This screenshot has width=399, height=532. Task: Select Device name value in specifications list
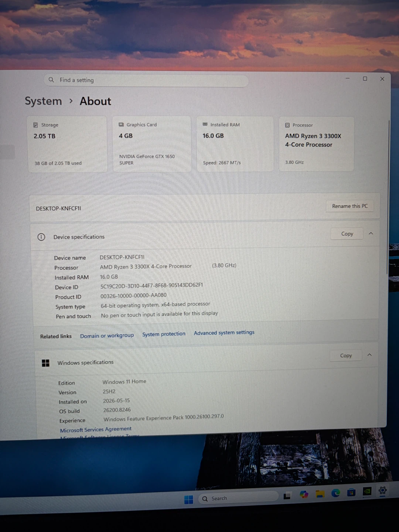point(122,257)
